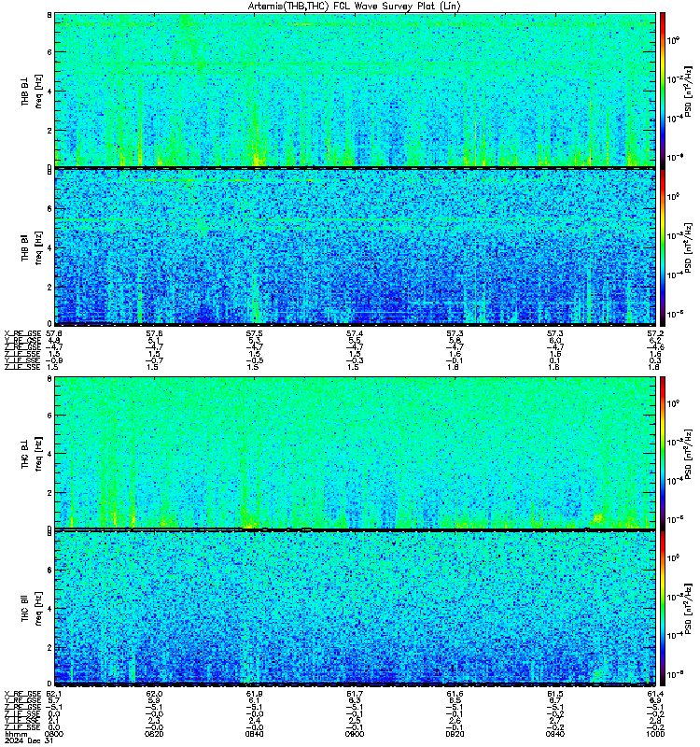Click the X_RE_GSE value '61.4' for THC
This screenshot has width=700, height=747.
655,694
